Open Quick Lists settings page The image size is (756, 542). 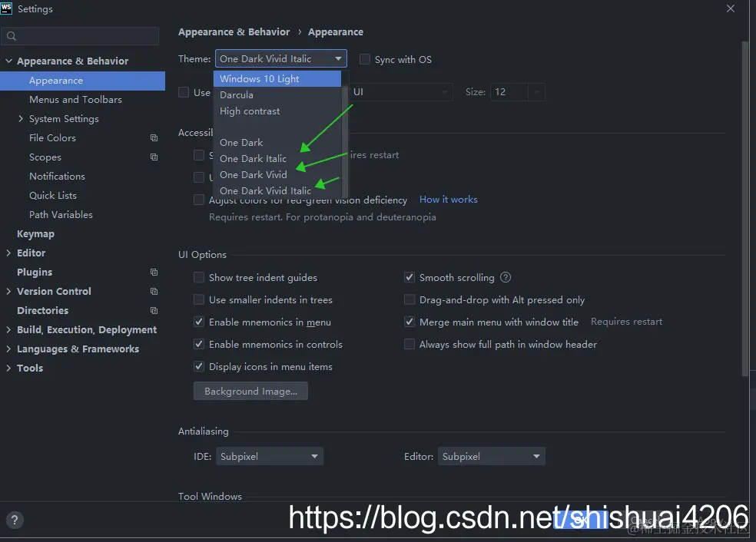tap(53, 196)
